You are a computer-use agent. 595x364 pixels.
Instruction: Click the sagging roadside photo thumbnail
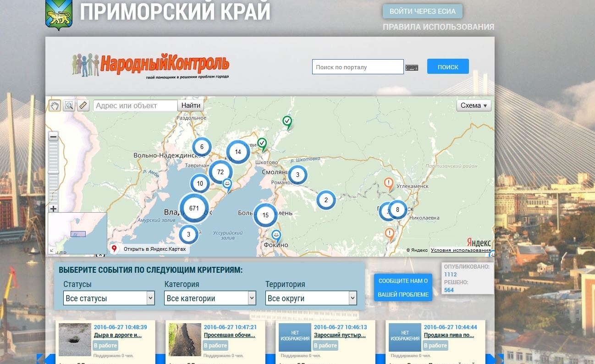[185, 340]
